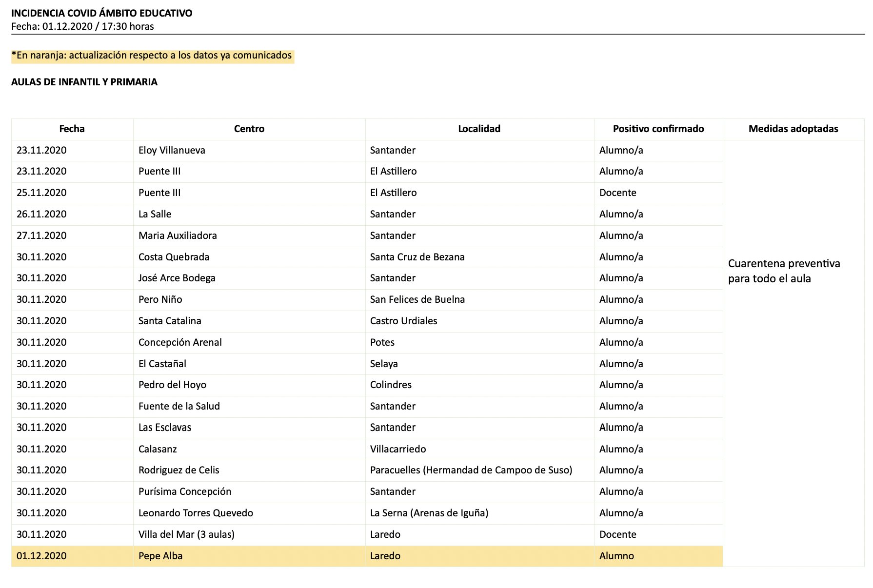Click the Paracuelles locality cell
The width and height of the screenshot is (873, 588).
pyautogui.click(x=471, y=470)
